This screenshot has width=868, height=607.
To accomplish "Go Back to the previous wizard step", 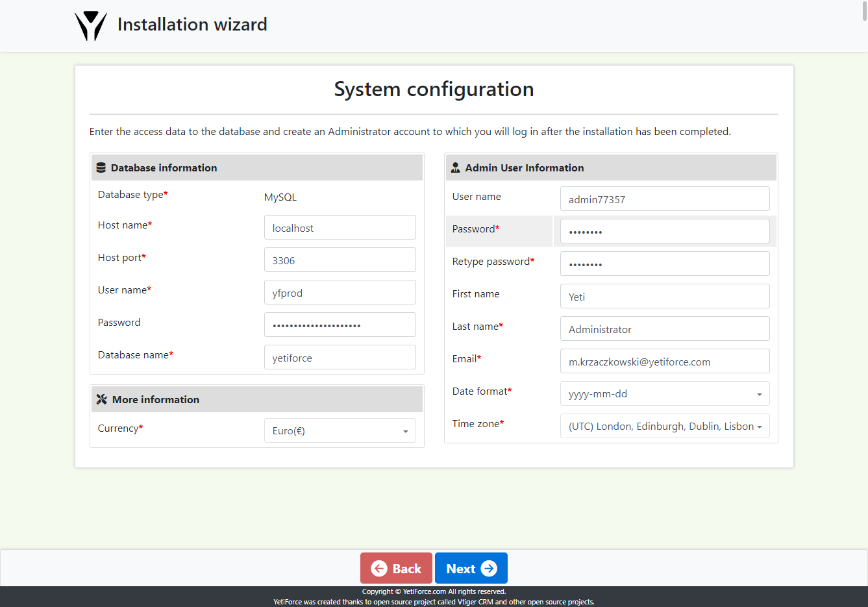I will (396, 568).
